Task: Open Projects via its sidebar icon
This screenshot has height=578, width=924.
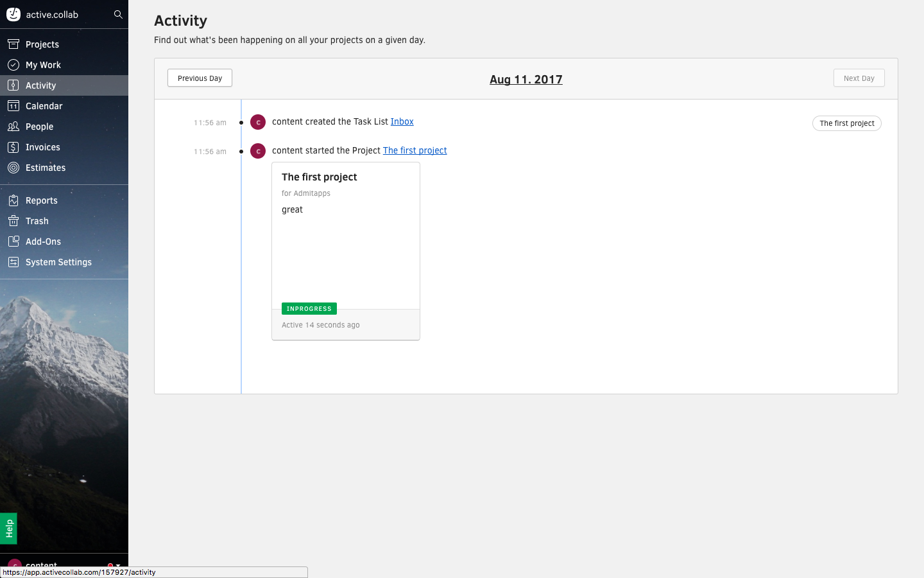Action: 13,44
